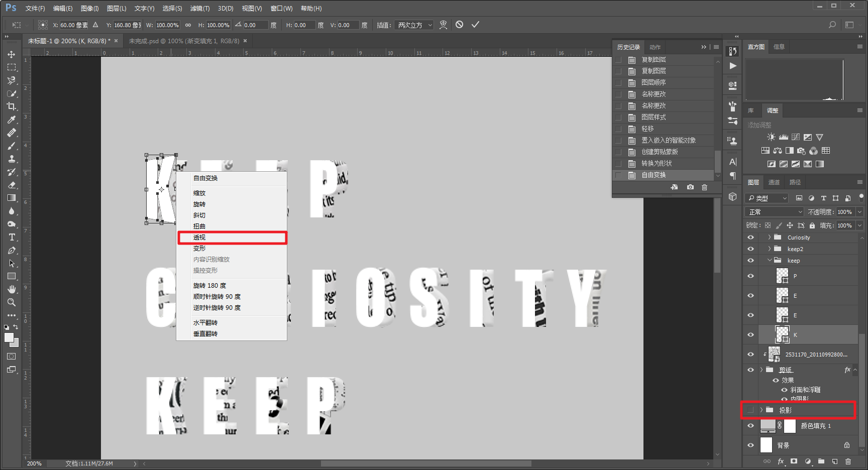Viewport: 868px width, 470px height.
Task: Select the Rectangle shape tool
Action: [11, 276]
